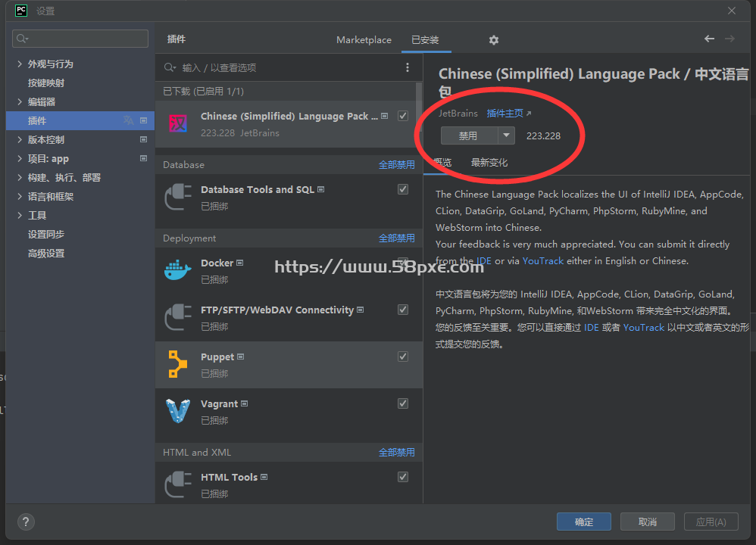Open the 插件主页 link
The height and width of the screenshot is (545, 756).
click(505, 114)
